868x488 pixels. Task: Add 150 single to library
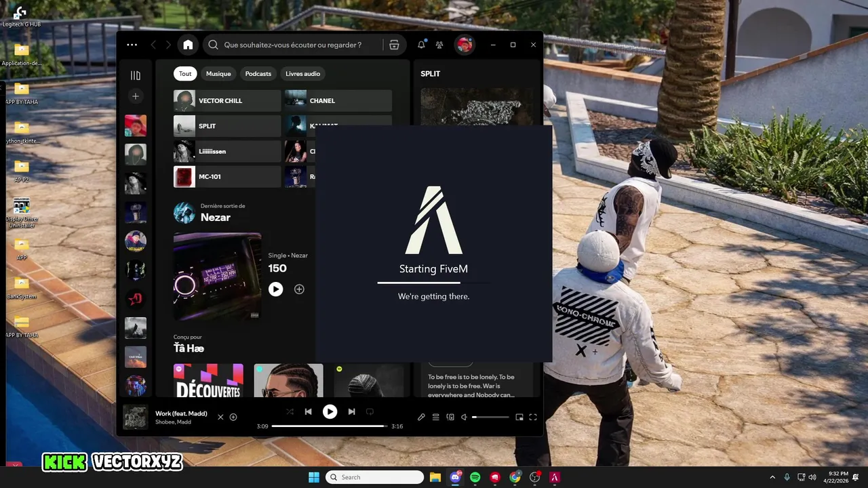[299, 289]
